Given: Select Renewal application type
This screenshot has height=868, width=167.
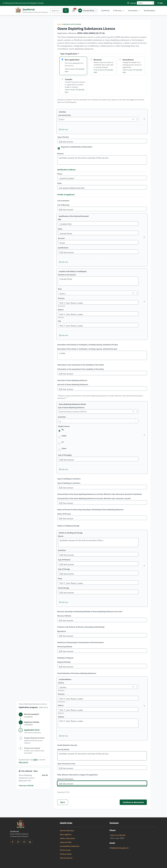Looking at the screenshot, I should pyautogui.click(x=91, y=59).
